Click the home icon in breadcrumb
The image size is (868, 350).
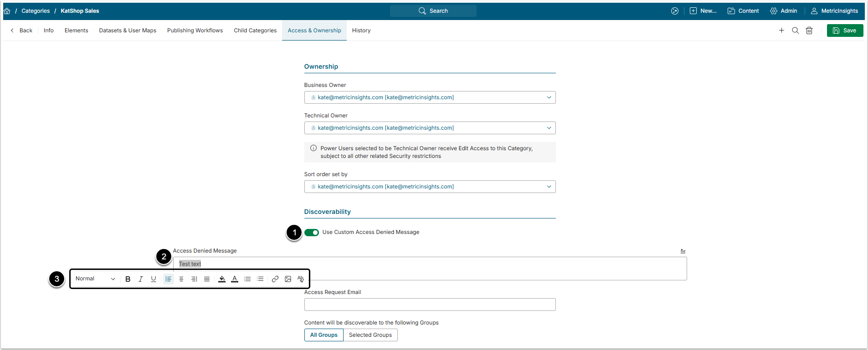(7, 11)
